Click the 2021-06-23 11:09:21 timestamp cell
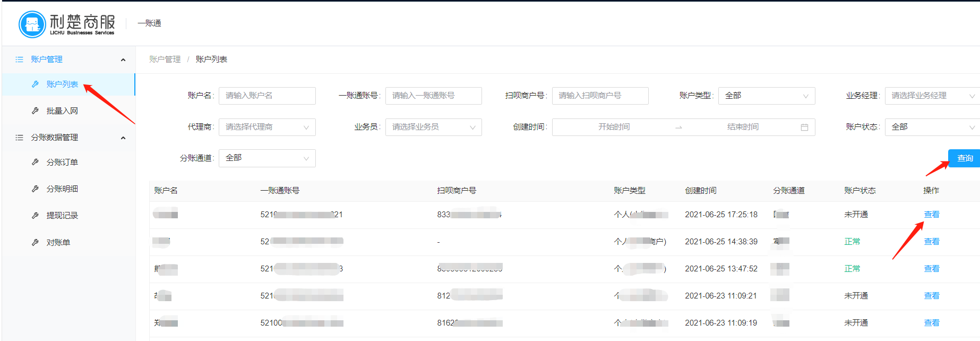The height and width of the screenshot is (341, 980). coord(721,296)
